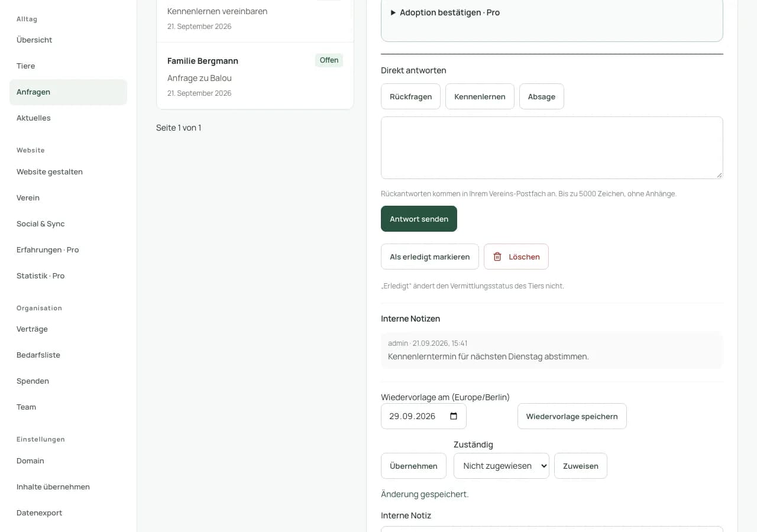Open Domain settings in the sidebar
Screen dimensions: 757x532
click(68, 461)
